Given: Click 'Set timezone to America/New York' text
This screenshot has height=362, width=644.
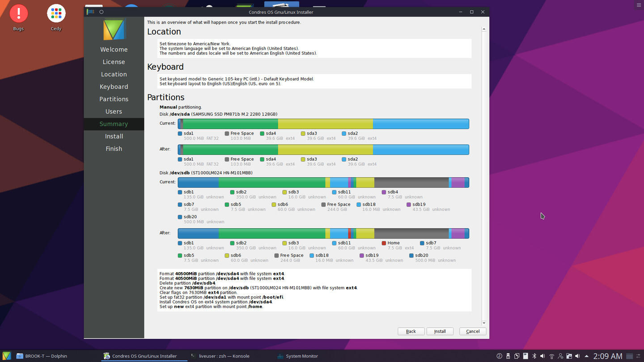Looking at the screenshot, I should tap(195, 44).
